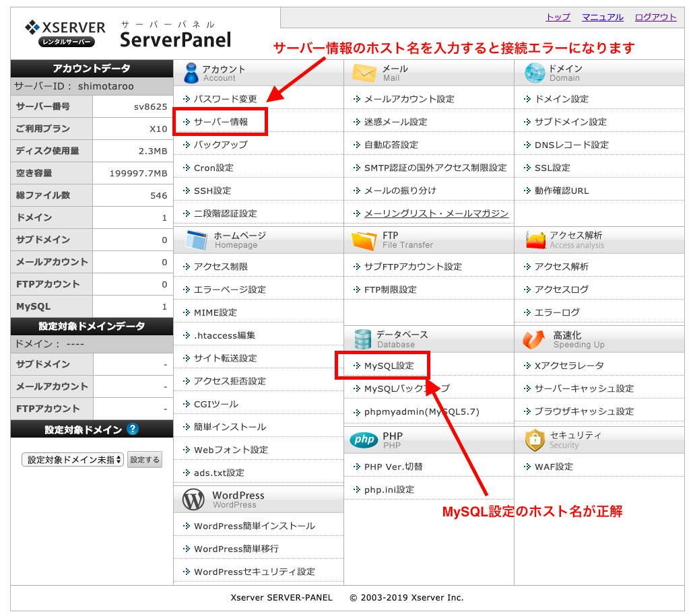Image resolution: width=693 pixels, height=616 pixels.
Task: Open エラーページ設定
Action: 230,289
